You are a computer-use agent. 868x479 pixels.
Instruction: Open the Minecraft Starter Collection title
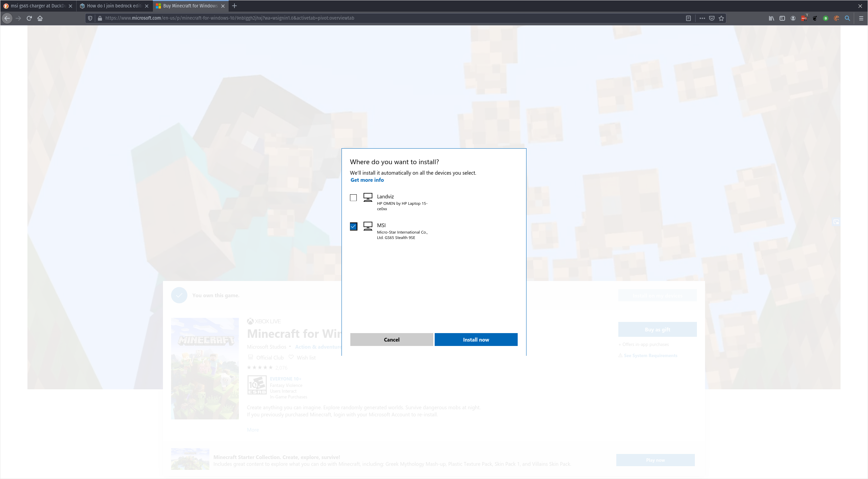click(x=276, y=457)
